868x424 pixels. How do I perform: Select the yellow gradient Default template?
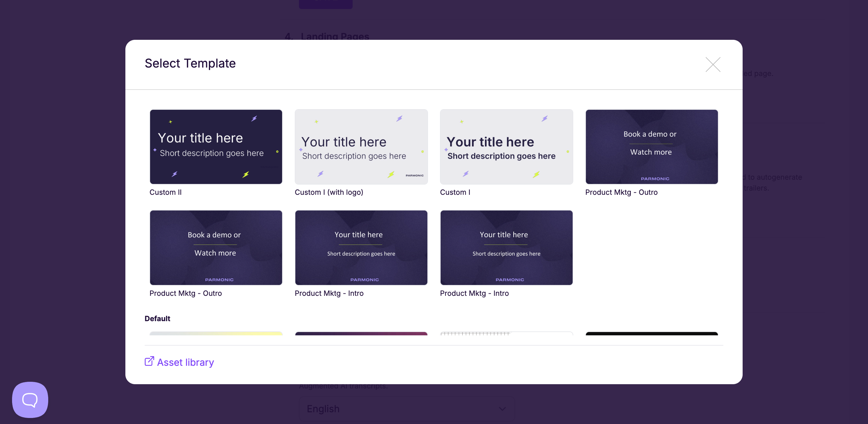click(x=216, y=333)
